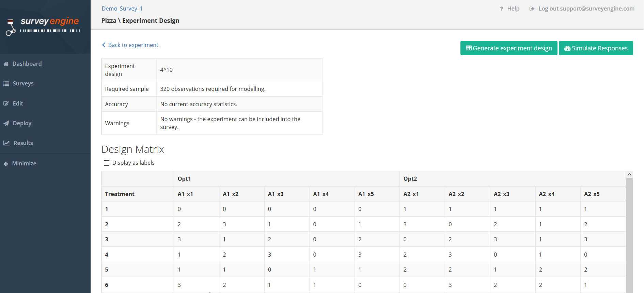Click the back chevron beside Back to experiment
The height and width of the screenshot is (293, 644).
coord(104,45)
